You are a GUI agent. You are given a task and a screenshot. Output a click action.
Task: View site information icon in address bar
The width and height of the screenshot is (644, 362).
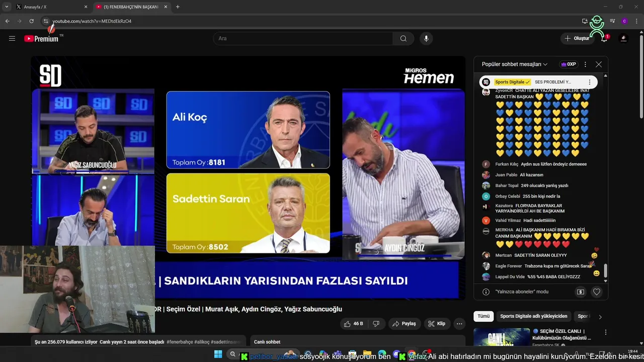(46, 21)
